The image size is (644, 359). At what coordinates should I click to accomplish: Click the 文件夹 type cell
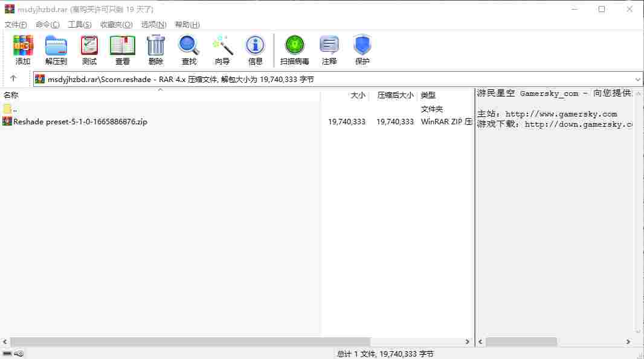click(432, 109)
